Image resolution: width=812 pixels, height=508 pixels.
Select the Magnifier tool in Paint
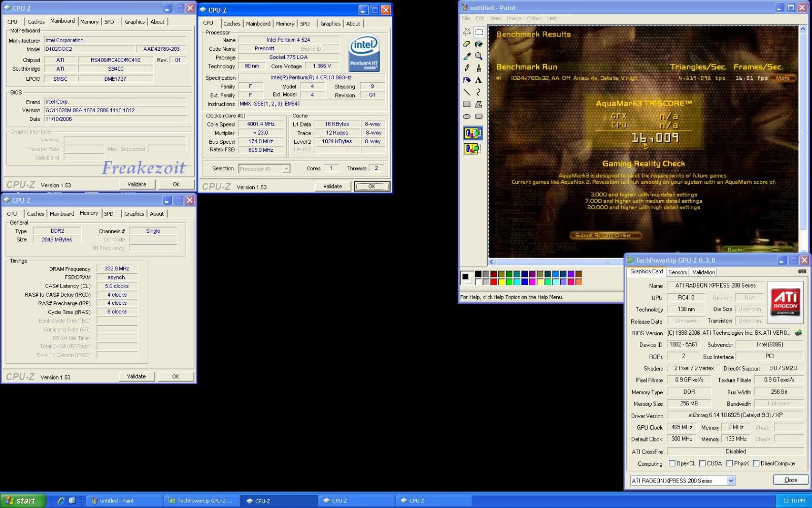[479, 56]
